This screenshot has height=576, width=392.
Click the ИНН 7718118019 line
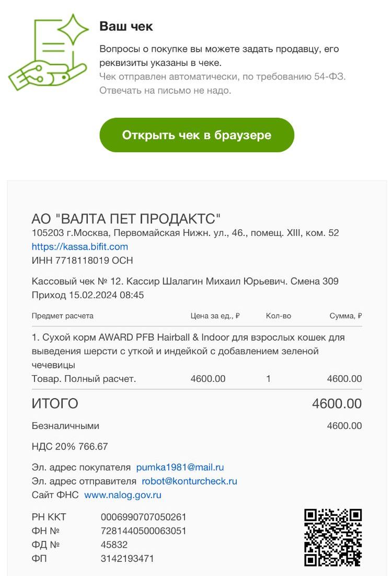(82, 261)
